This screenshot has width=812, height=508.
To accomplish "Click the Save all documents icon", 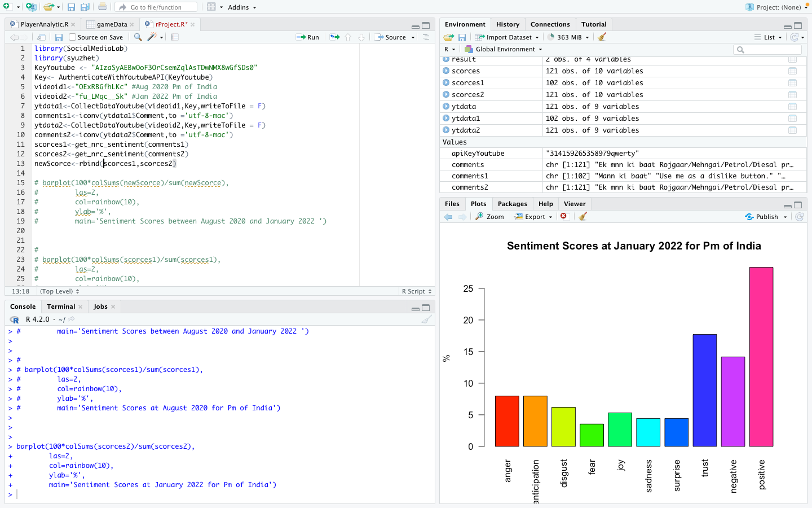I will coord(85,7).
